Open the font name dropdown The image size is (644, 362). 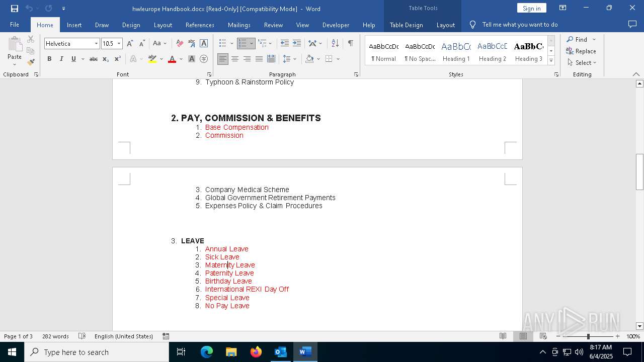point(96,44)
